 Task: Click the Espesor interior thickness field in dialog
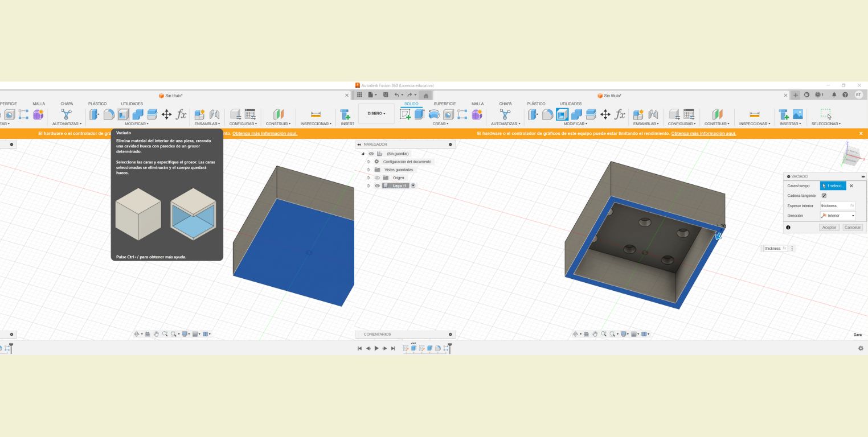(x=838, y=205)
